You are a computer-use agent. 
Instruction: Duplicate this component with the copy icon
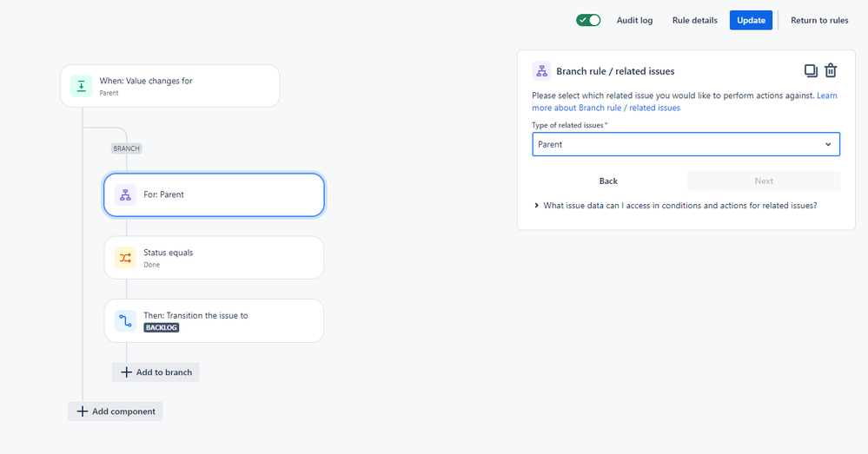810,71
